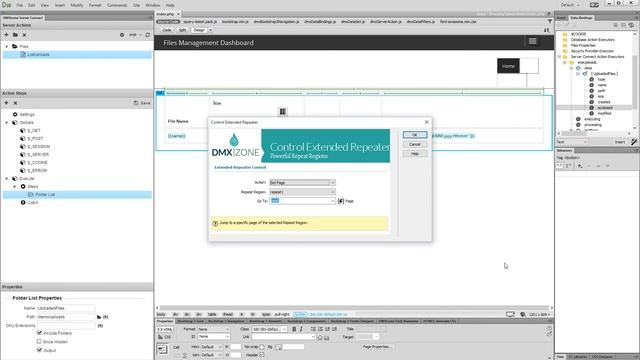
Task: Click the Point to File icon next to Link
Action: pos(320,337)
